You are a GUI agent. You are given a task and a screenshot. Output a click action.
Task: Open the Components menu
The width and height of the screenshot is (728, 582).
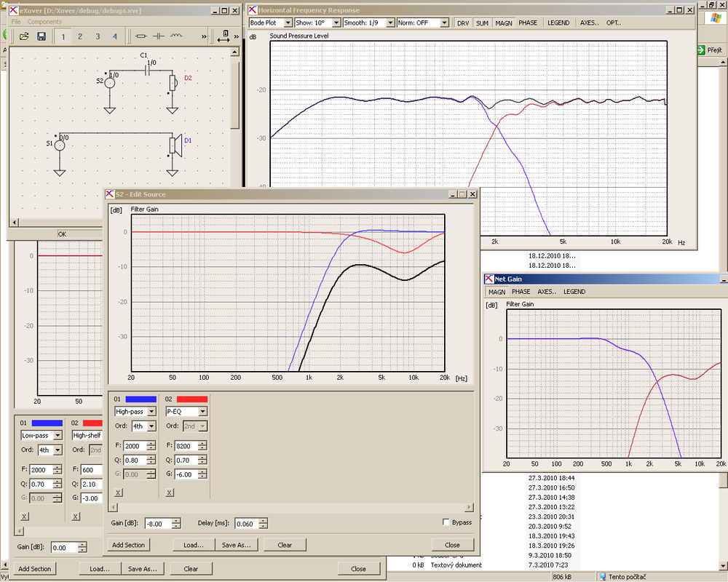(x=44, y=21)
